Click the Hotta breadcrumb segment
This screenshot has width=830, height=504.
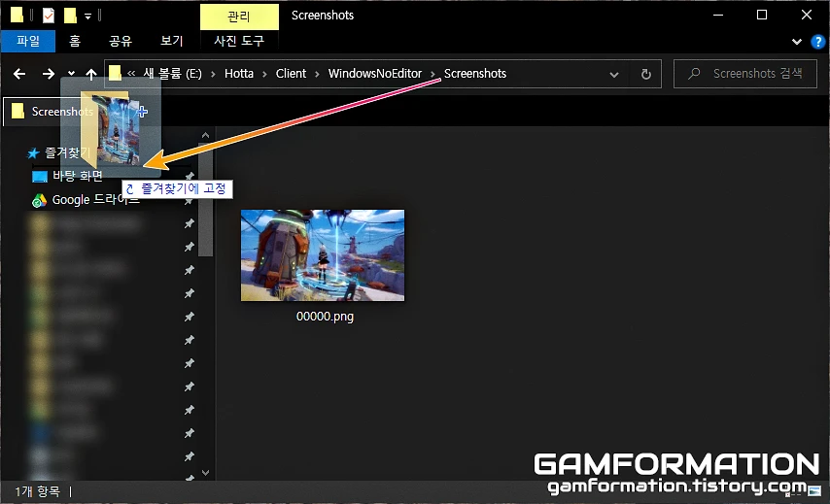(239, 74)
